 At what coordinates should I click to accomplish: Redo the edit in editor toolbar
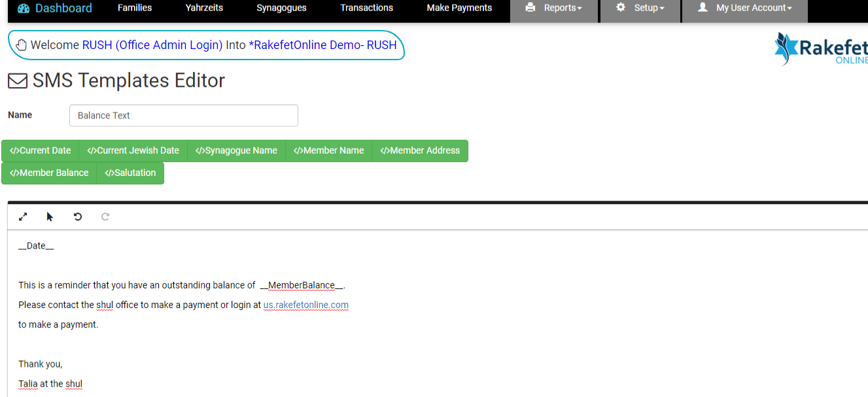tap(105, 216)
